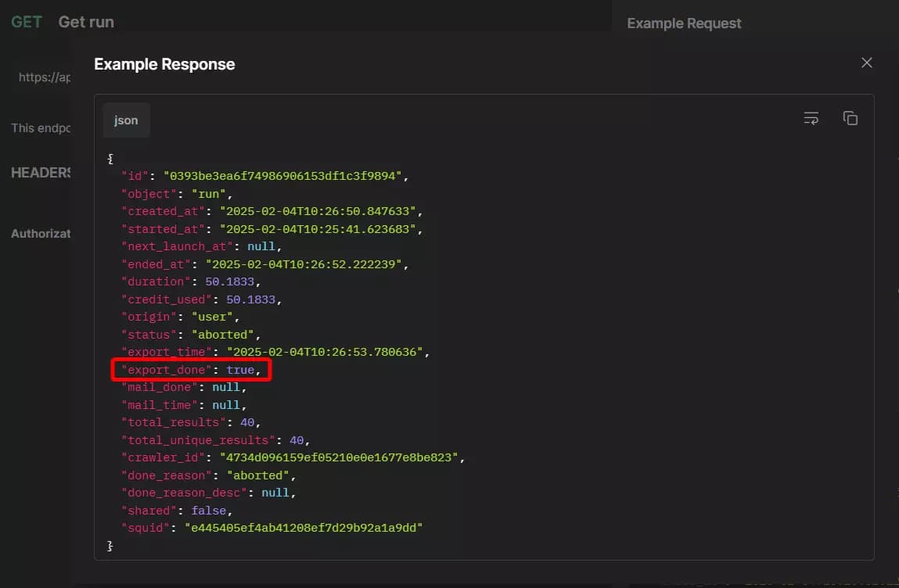This screenshot has width=899, height=588.
Task: Click the "shared": false line
Action: point(177,511)
